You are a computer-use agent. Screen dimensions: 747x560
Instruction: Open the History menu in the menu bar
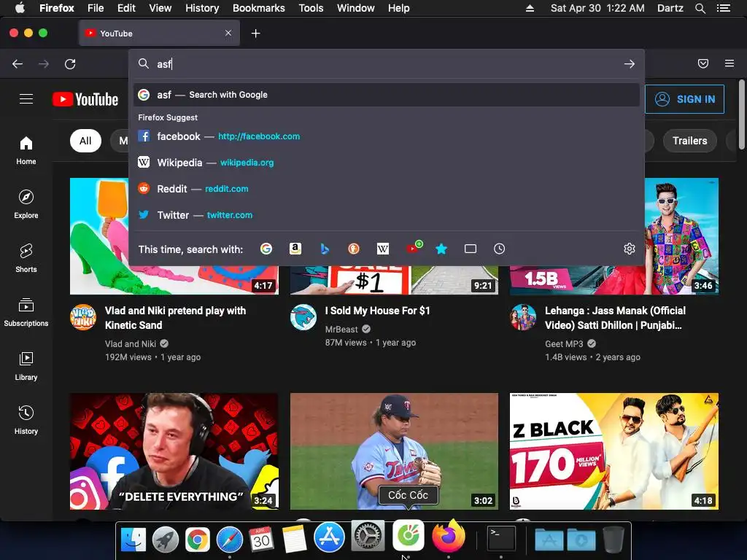[x=202, y=8]
